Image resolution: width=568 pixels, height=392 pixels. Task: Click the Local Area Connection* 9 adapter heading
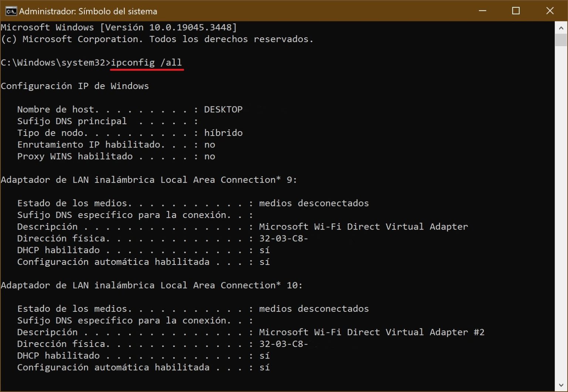[148, 180]
